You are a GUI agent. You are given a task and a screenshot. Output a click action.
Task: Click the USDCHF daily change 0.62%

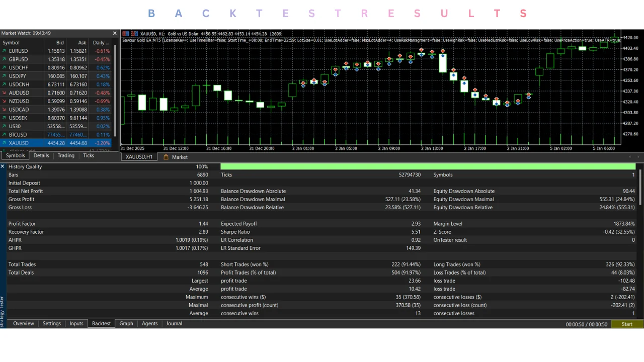[103, 68]
